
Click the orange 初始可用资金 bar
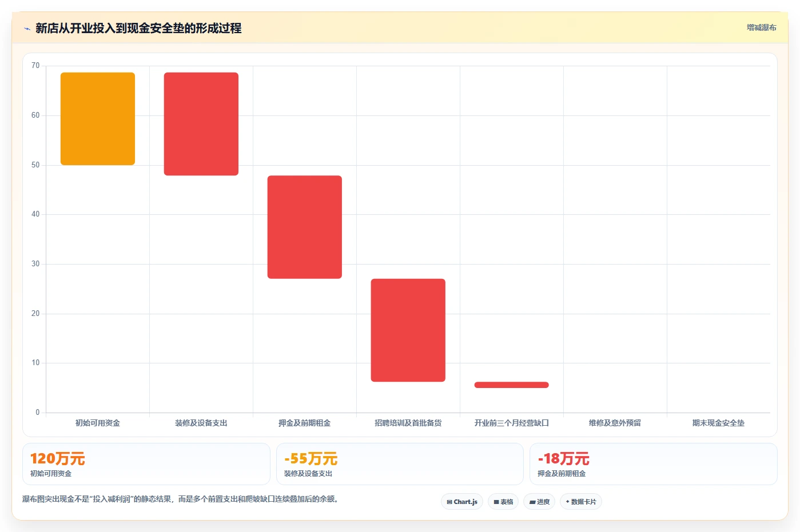tap(98, 119)
